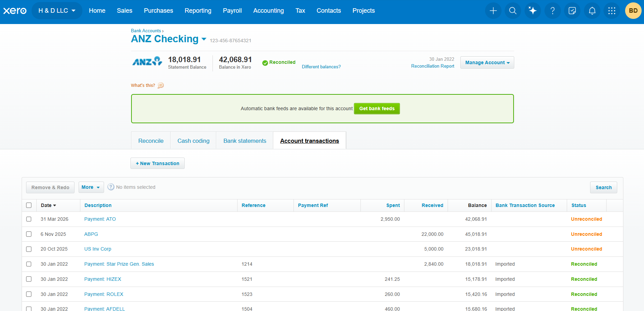Open the Different balances? link
This screenshot has height=311, width=644.
tap(321, 67)
